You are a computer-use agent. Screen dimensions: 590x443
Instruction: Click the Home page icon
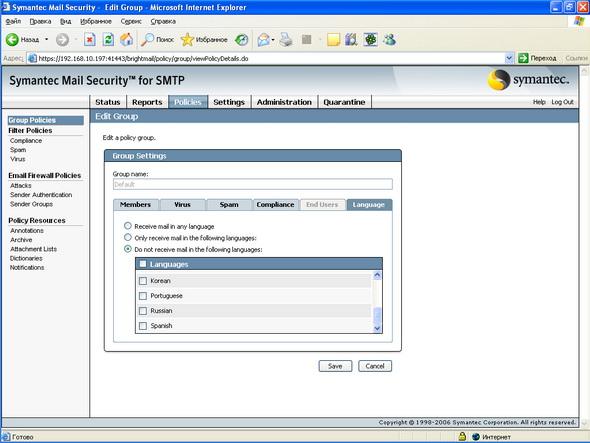coord(126,40)
